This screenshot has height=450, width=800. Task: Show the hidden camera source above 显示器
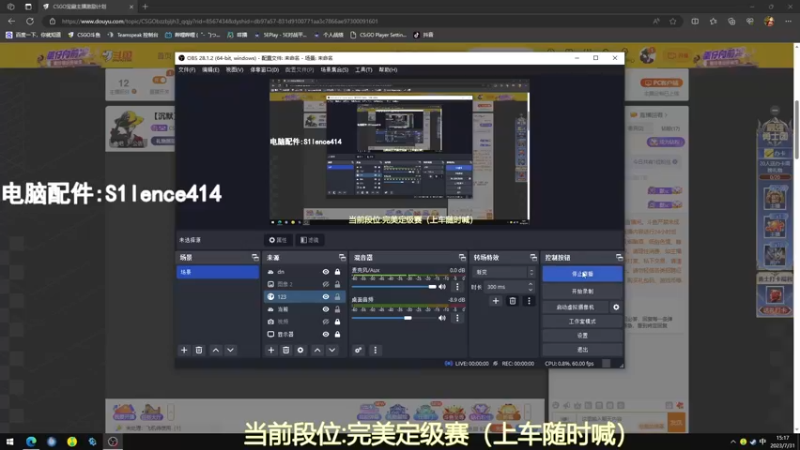click(326, 322)
